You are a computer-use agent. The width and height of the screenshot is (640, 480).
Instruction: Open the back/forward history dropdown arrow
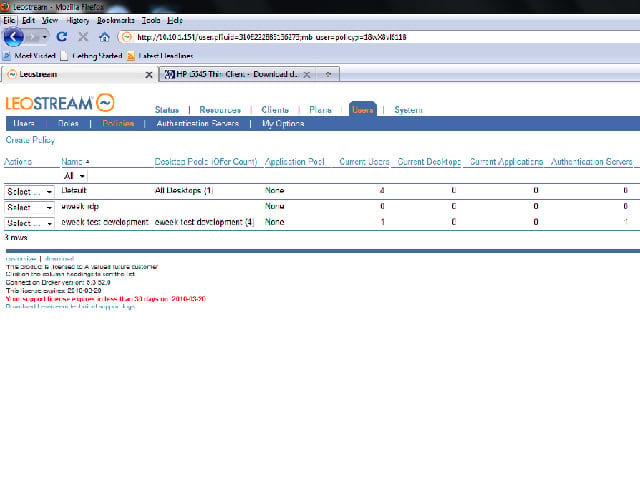pos(44,37)
